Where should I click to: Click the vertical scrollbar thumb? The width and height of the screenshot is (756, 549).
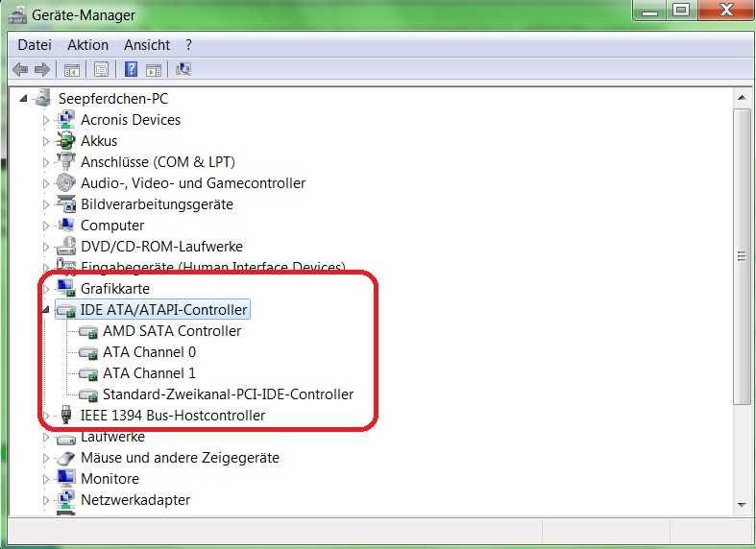click(742, 256)
